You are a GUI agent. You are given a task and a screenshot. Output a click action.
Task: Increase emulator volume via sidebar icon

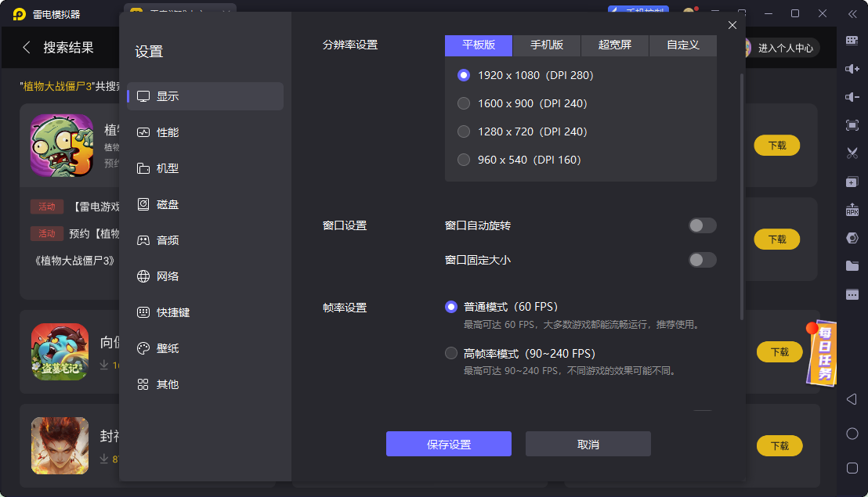coord(852,69)
